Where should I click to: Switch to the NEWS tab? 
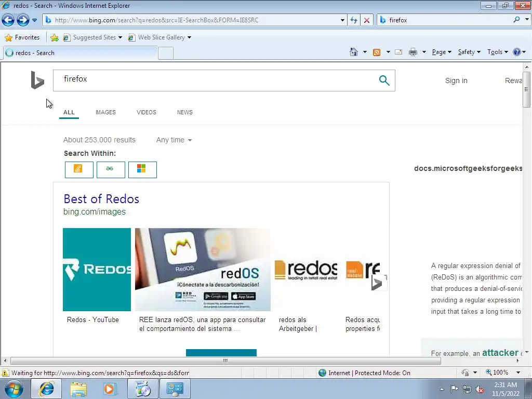click(184, 112)
